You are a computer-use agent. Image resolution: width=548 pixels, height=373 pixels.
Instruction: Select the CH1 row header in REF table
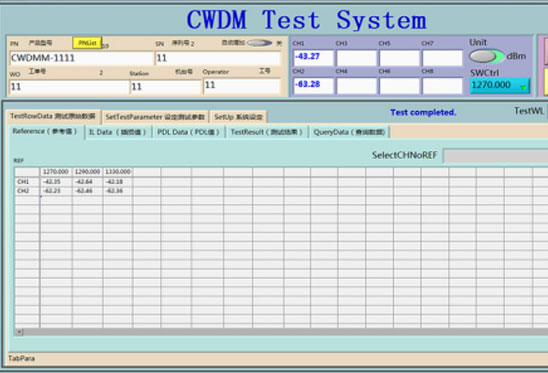tap(27, 181)
